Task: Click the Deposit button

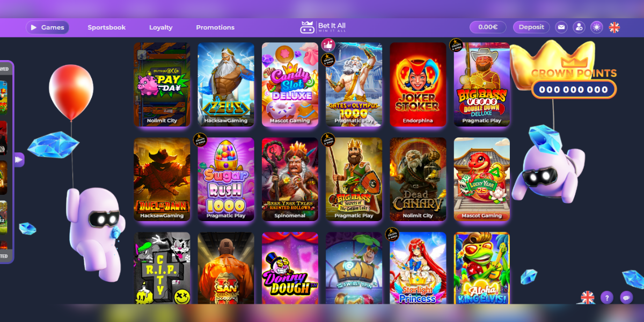Action: click(531, 27)
